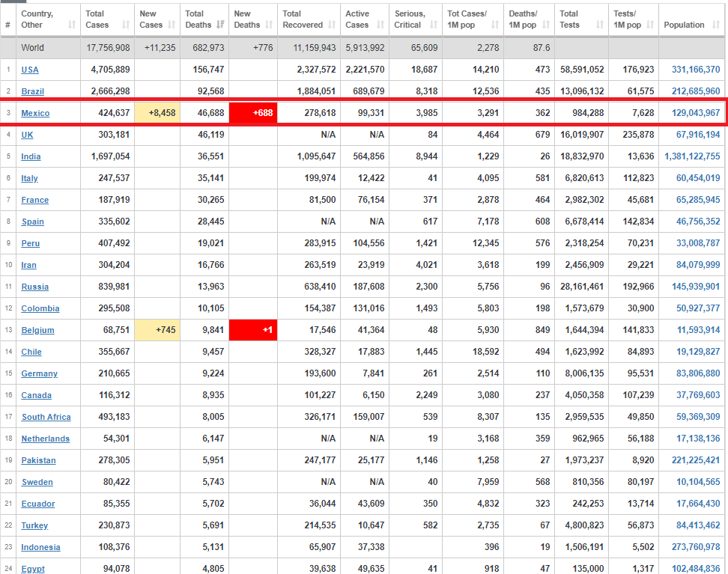Sort by Total Cases using arrow icon
The image size is (728, 574).
click(126, 25)
